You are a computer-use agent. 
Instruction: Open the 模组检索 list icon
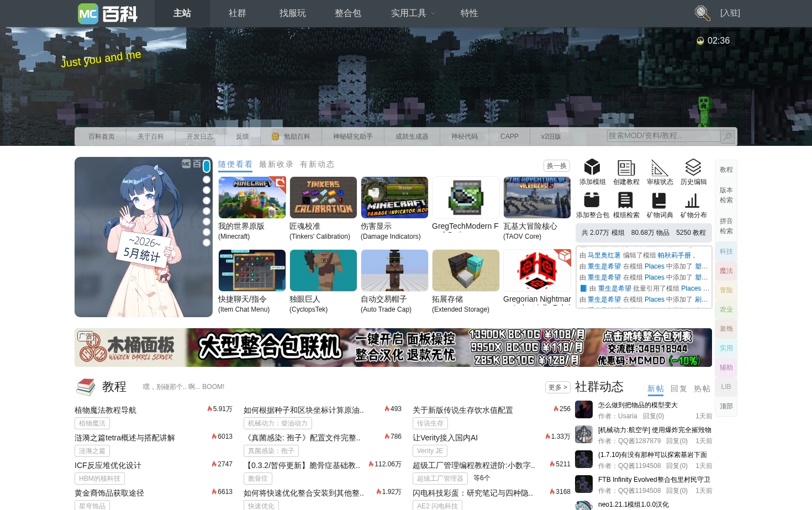click(x=626, y=200)
